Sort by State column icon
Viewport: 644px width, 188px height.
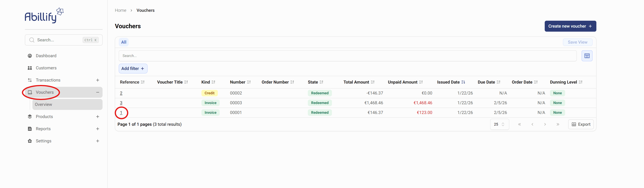pos(321,82)
